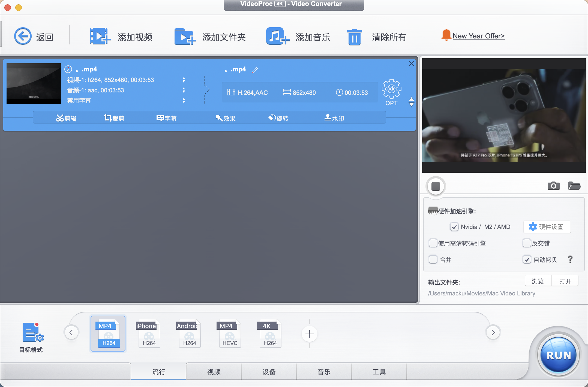Click the H.264,AAC output codec text
This screenshot has width=588, height=387.
[x=253, y=93]
